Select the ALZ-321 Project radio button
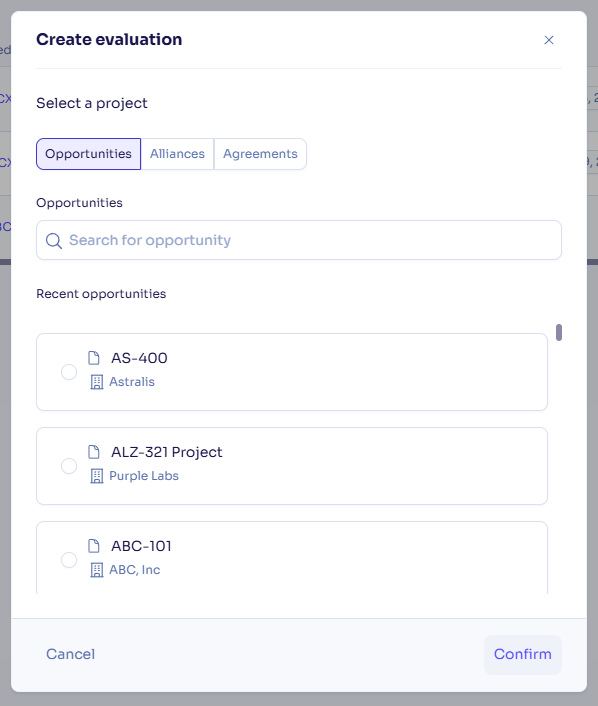 pyautogui.click(x=69, y=466)
